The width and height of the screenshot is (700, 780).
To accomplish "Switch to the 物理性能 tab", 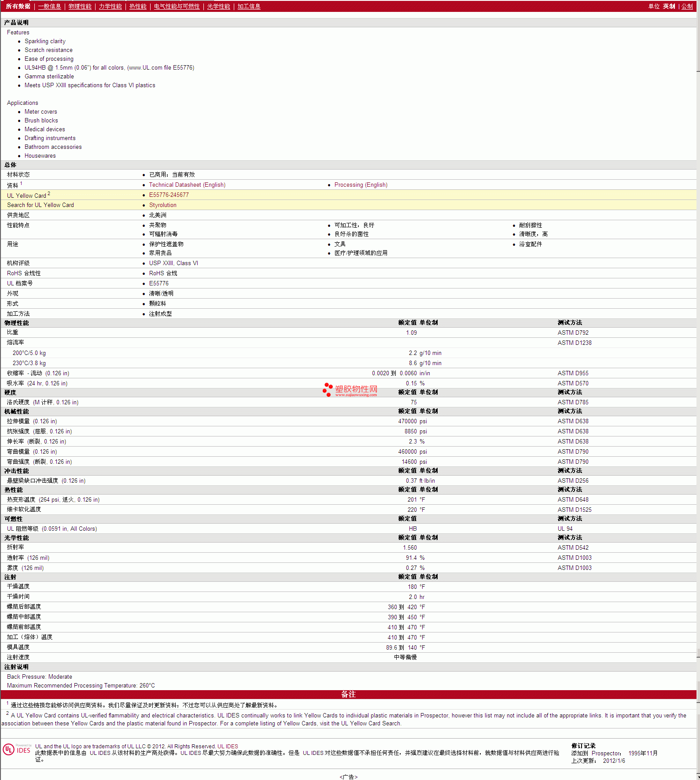I will [80, 6].
